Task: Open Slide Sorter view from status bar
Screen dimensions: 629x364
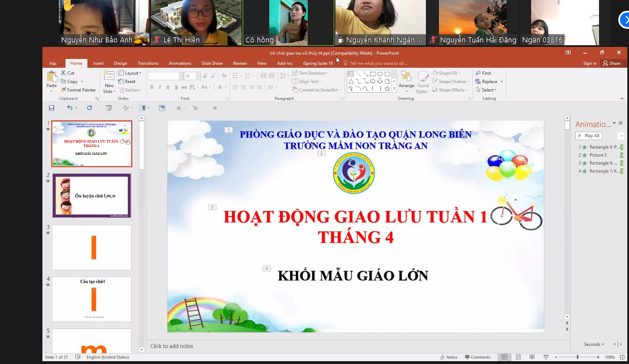Action: [518, 357]
